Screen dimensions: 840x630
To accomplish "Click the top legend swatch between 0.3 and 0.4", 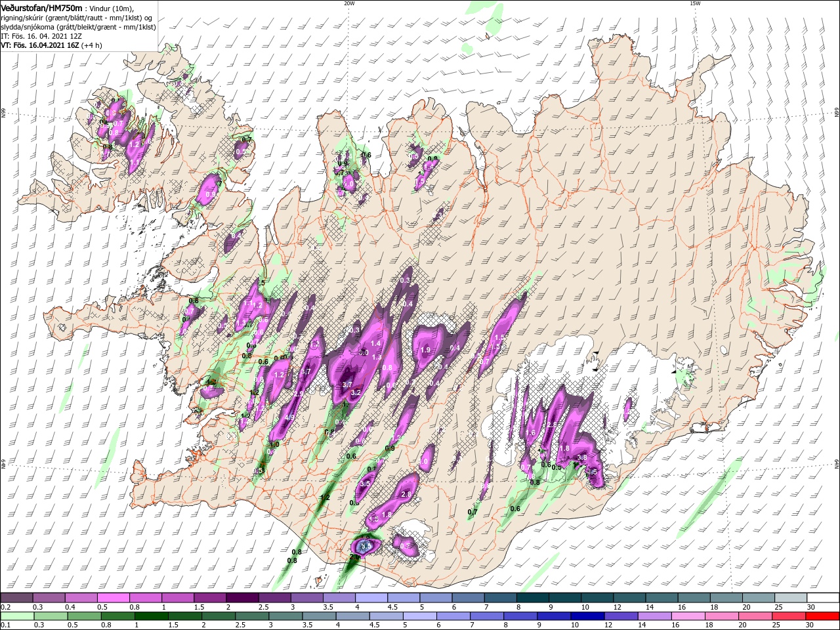I will pyautogui.click(x=49, y=598).
